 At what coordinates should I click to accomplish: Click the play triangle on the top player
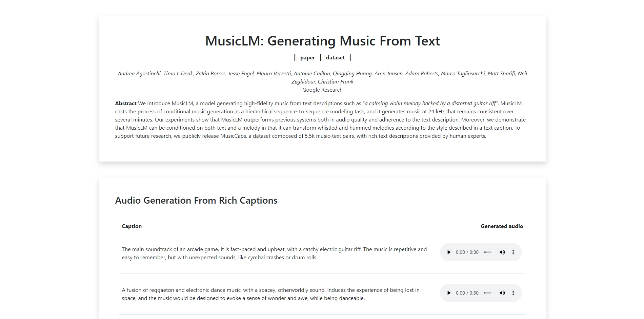tap(449, 252)
